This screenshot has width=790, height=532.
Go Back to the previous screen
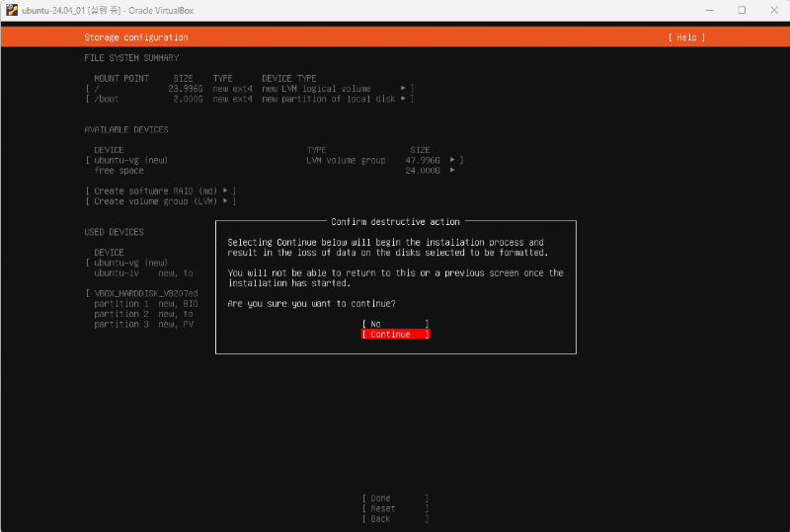click(x=395, y=519)
